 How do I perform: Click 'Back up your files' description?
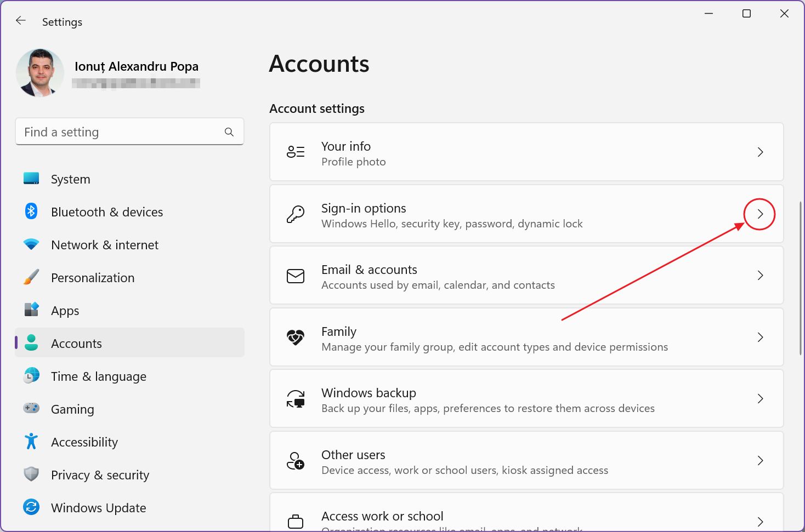488,408
